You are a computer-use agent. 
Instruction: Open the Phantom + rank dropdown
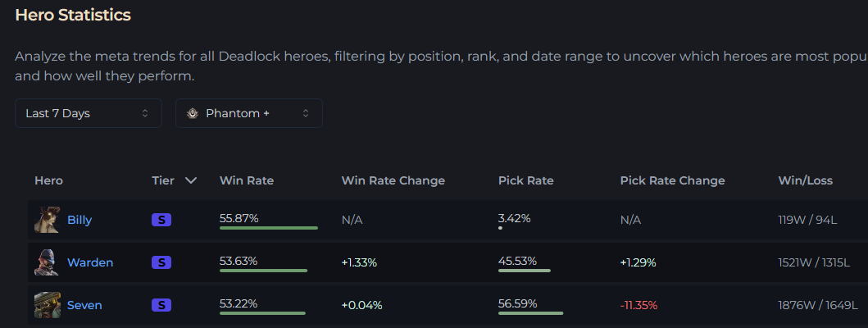[249, 113]
